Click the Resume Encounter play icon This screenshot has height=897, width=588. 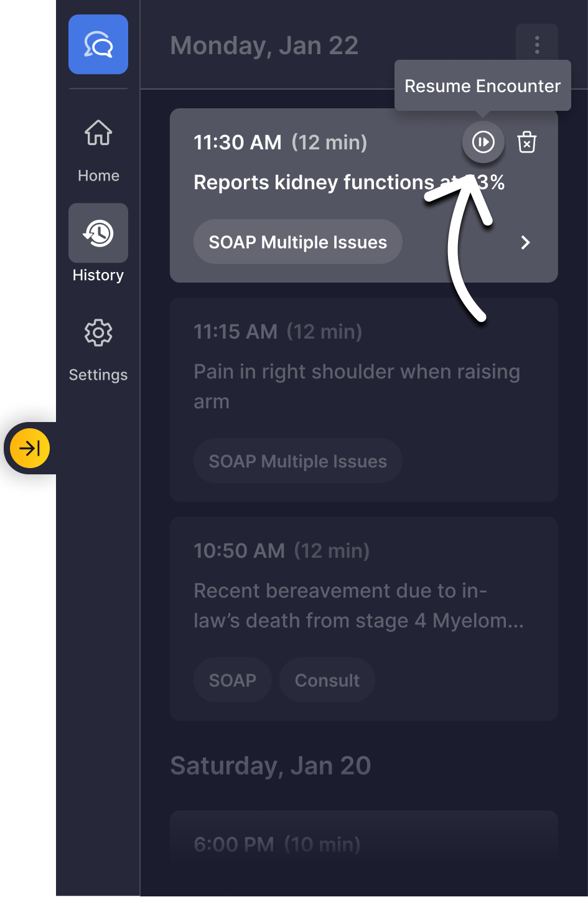483,143
